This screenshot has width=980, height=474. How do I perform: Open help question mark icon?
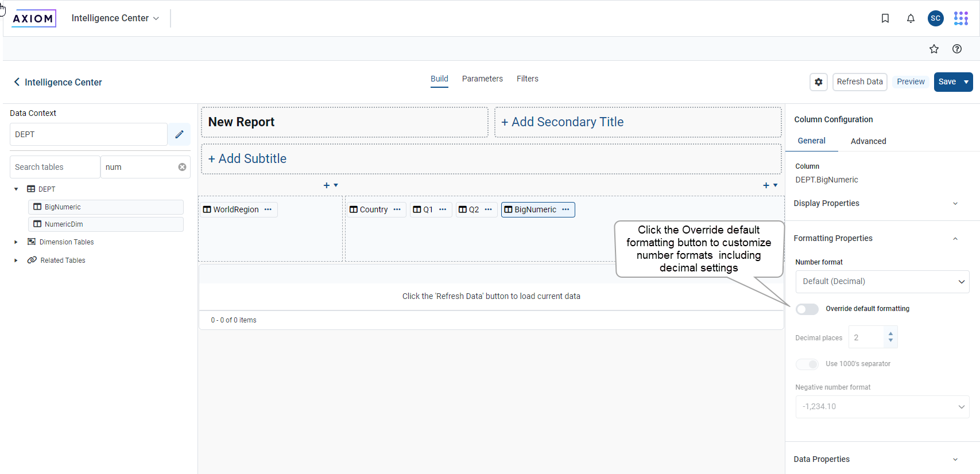957,49
